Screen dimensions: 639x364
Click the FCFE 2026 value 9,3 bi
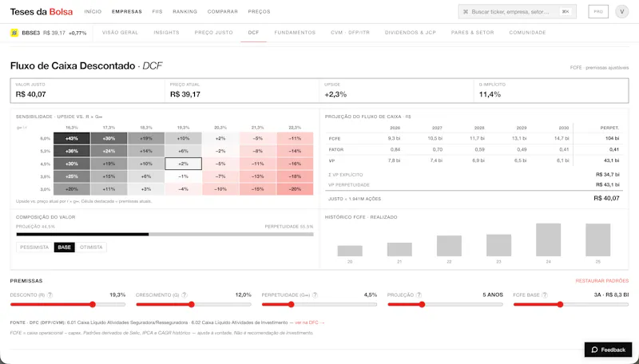click(x=394, y=138)
